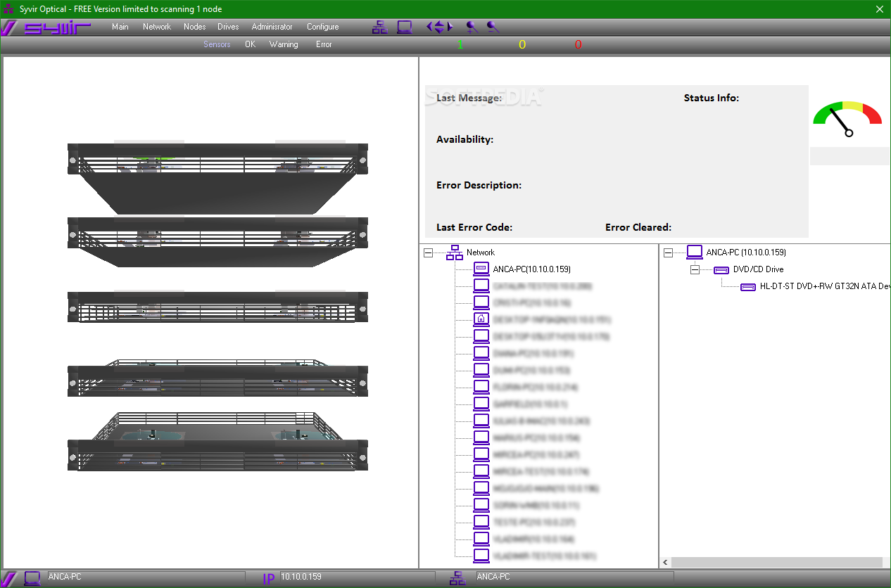Click the yellow warning count 0
The image size is (891, 588).
pyautogui.click(x=522, y=45)
